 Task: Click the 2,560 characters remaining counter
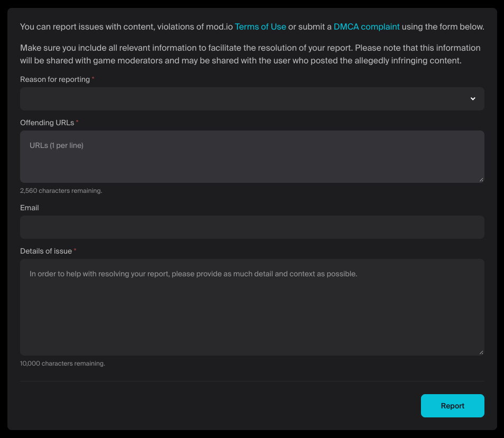(61, 190)
